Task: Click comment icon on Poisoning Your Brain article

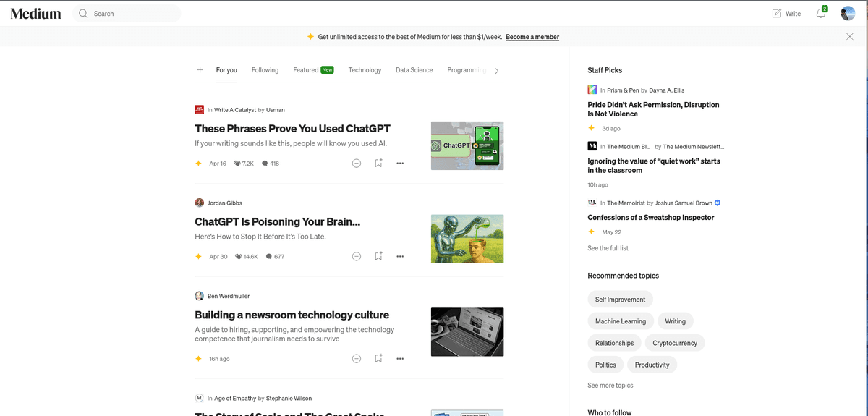Action: tap(269, 256)
